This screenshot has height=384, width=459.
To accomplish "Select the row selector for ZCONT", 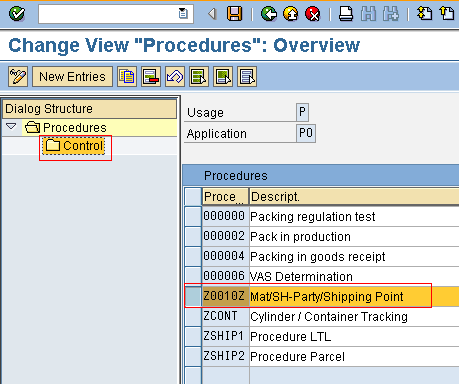I will 193,316.
